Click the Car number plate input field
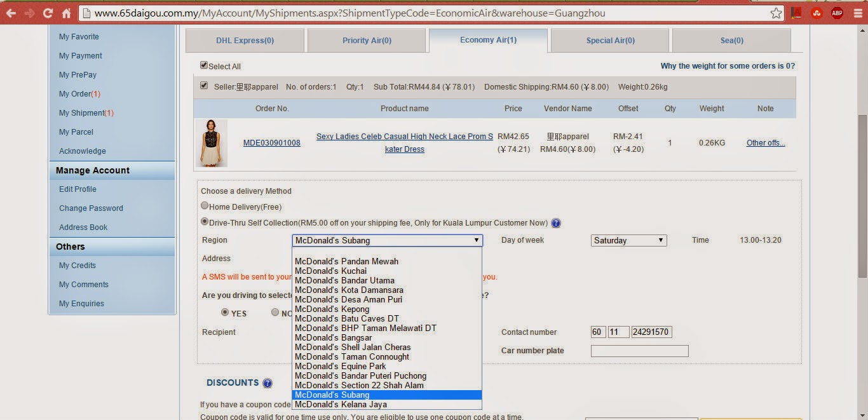 (640, 351)
